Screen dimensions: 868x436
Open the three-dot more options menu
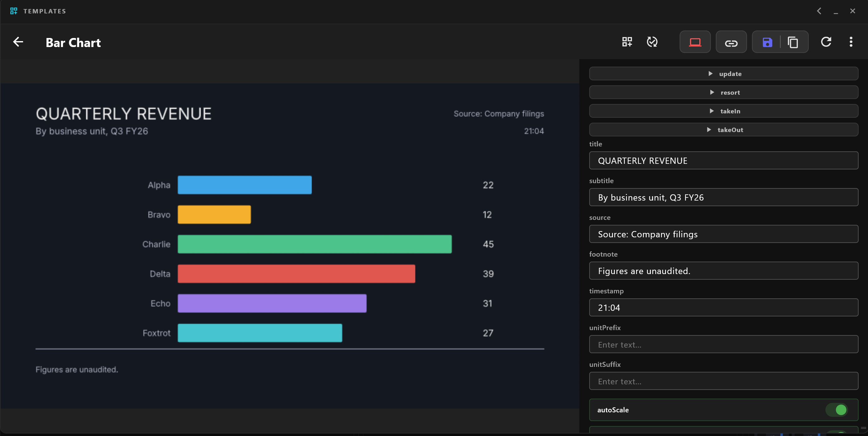(851, 42)
